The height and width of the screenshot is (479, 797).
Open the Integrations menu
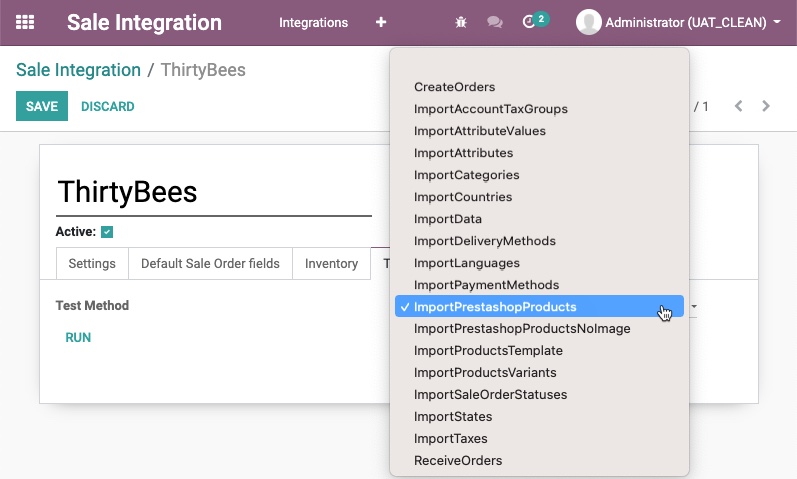(313, 22)
